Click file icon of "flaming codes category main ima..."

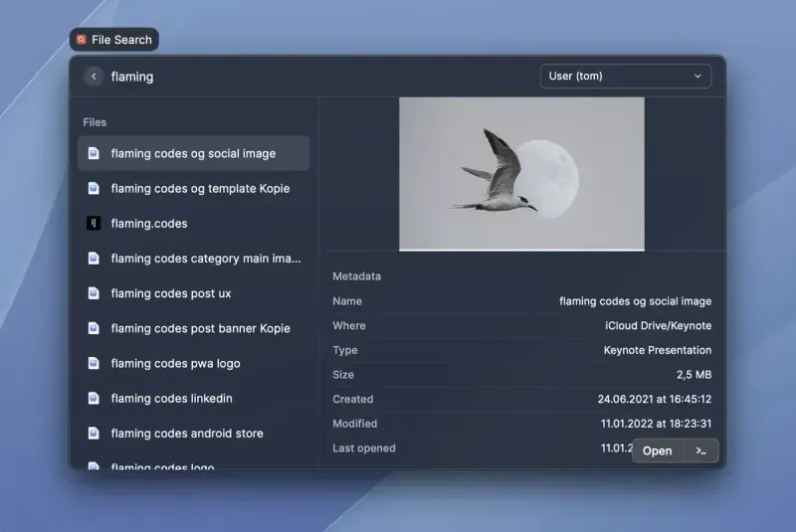tap(94, 259)
